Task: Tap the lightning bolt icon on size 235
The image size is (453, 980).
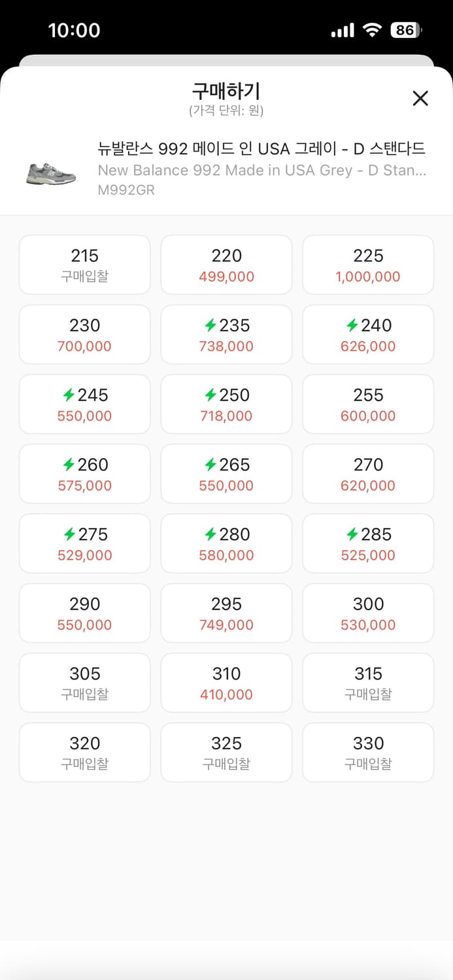Action: coord(210,325)
